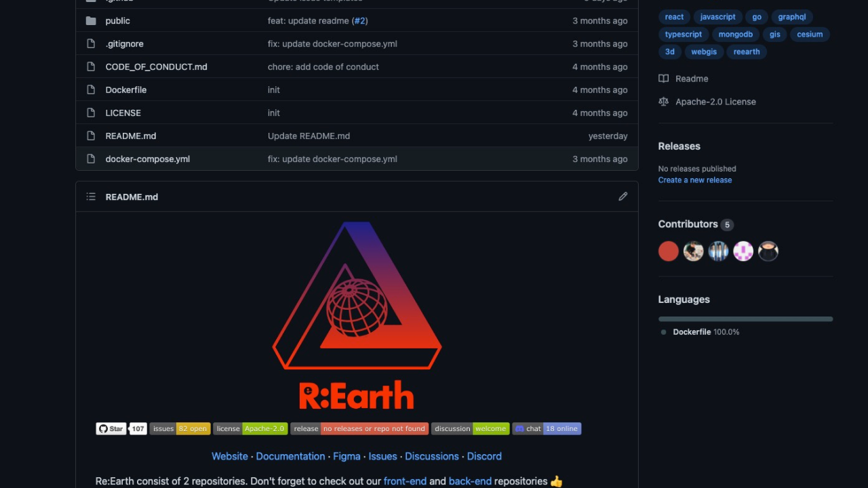Click the star count 107 badge

[138, 428]
